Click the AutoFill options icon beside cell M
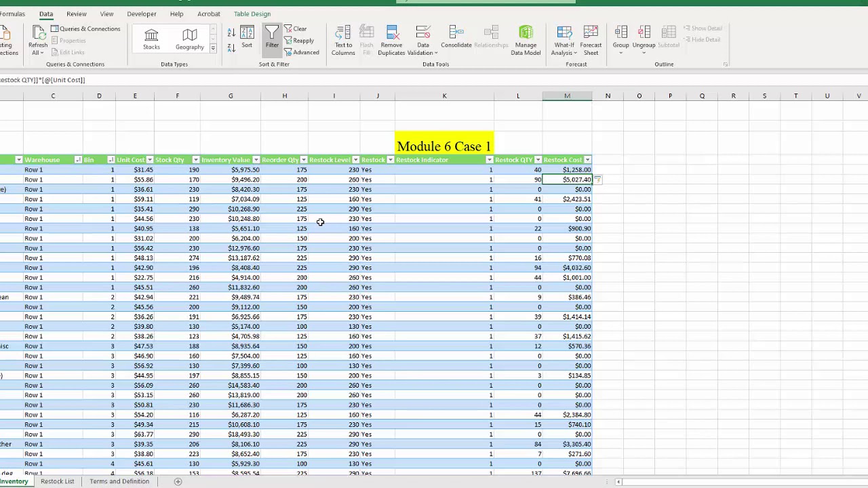 click(597, 180)
